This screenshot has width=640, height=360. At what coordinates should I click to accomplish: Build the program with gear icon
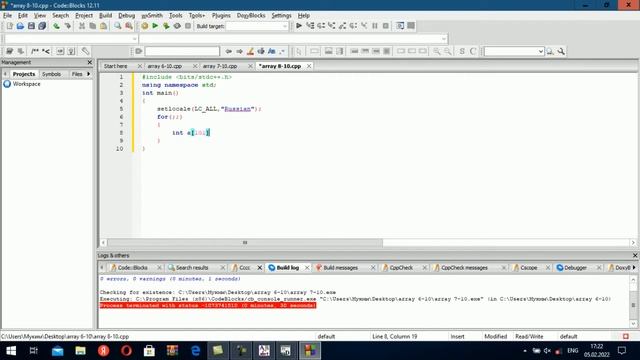144,26
